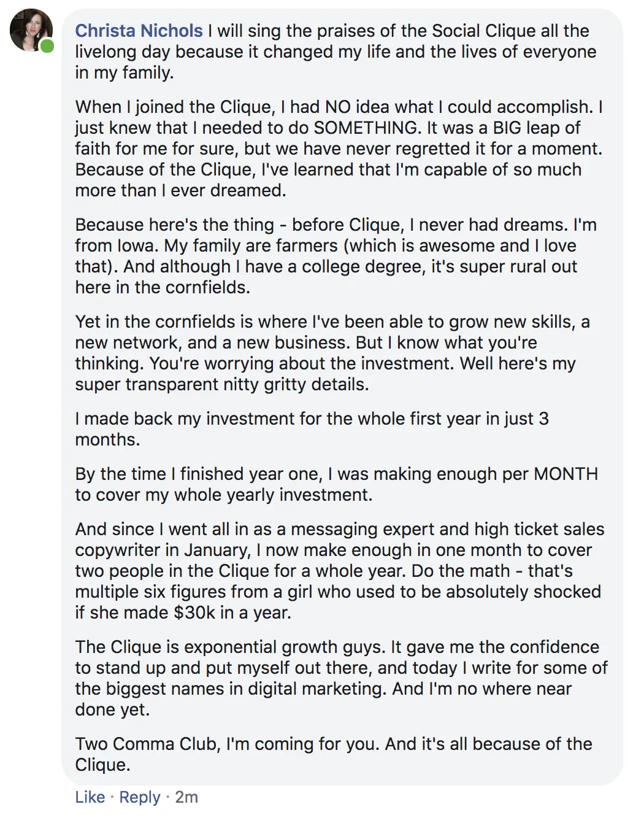This screenshot has width=644, height=815.
Task: Click the phrase "super transparent nitty gritty details"
Action: (x=222, y=384)
